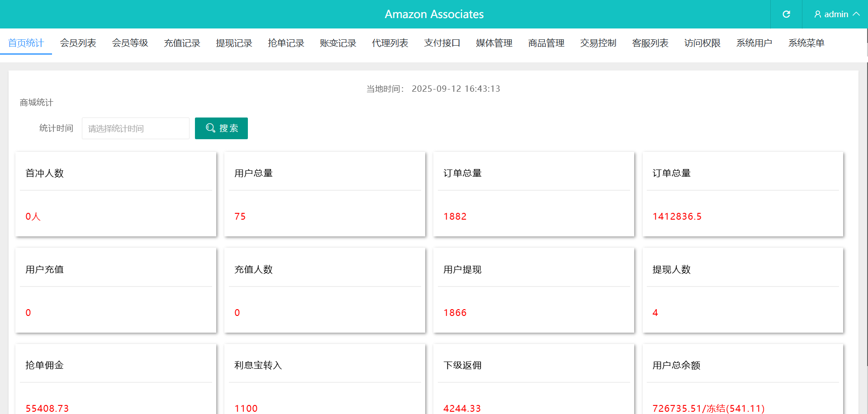Viewport: 868px width, 414px height.
Task: Go to the 会员等级 tab
Action: click(130, 43)
